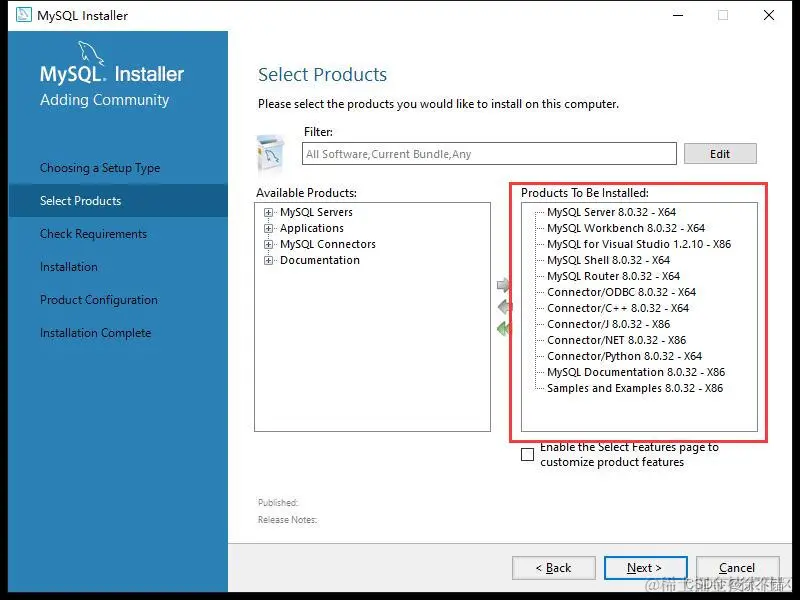Select MySQL Connectors in Available Products
The image size is (800, 600).
click(328, 244)
